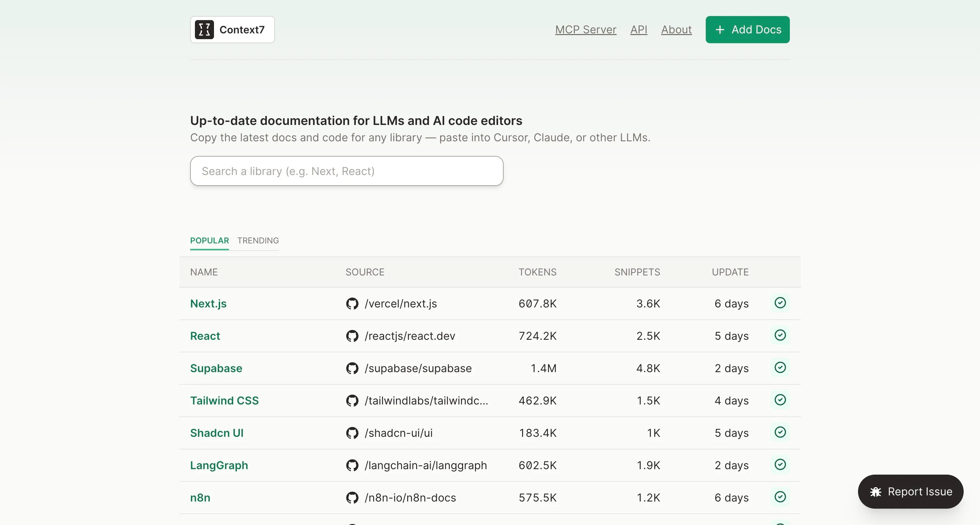Screen dimensions: 980x525
Task: Select the POPULAR tab
Action: (x=210, y=241)
